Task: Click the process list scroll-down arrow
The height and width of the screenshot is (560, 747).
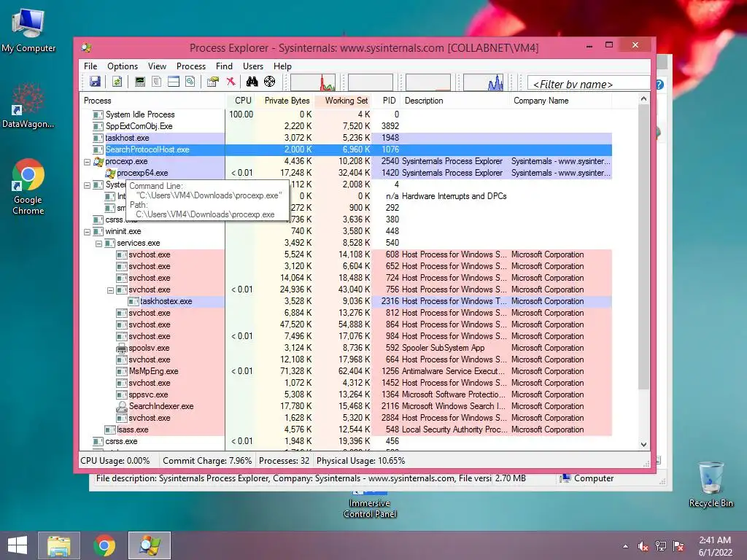Action: (643, 444)
